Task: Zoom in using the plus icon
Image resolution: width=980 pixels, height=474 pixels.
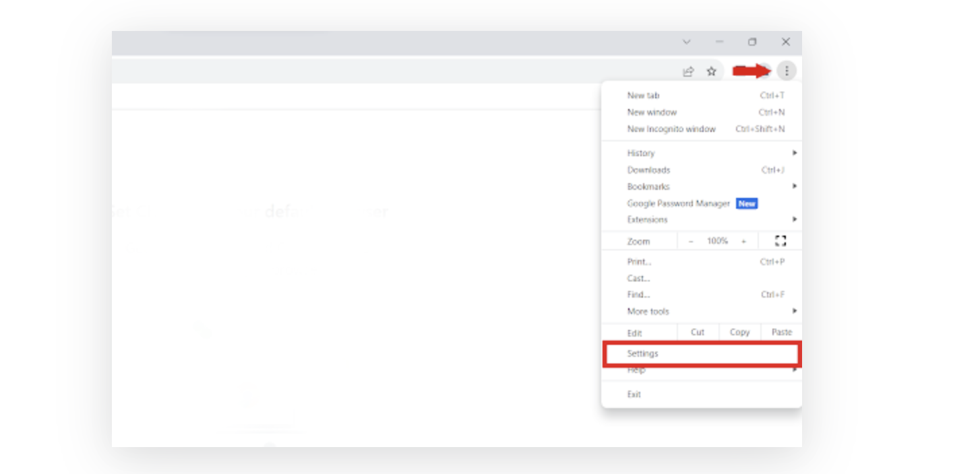Action: click(743, 241)
